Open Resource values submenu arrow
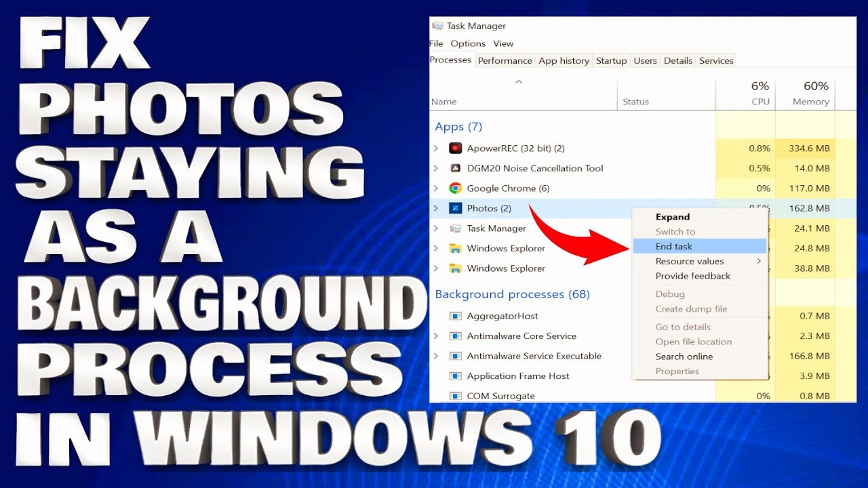The width and height of the screenshot is (868, 488). tap(759, 261)
